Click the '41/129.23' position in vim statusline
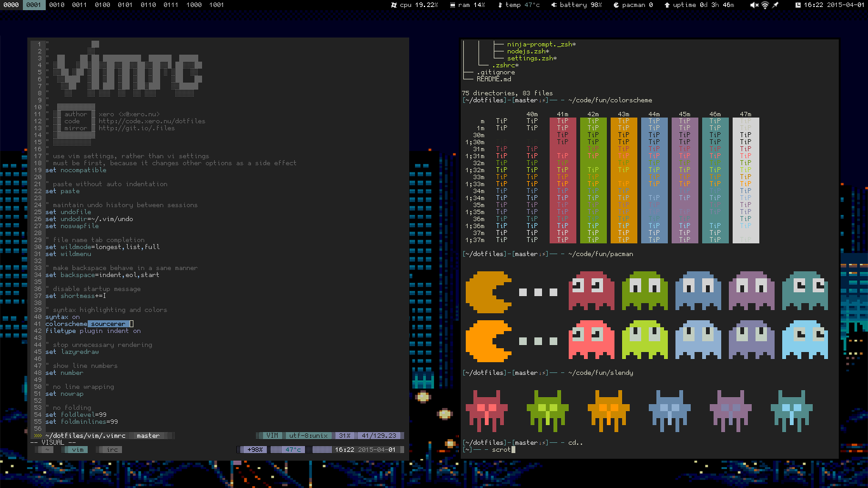Screen dimensions: 868x488 click(379, 436)
